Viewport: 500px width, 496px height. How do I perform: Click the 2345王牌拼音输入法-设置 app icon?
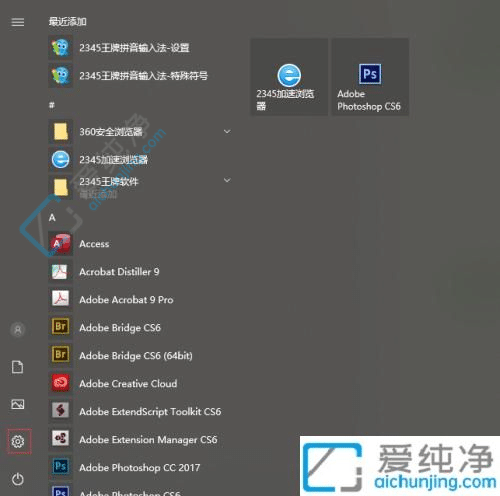(x=60, y=48)
